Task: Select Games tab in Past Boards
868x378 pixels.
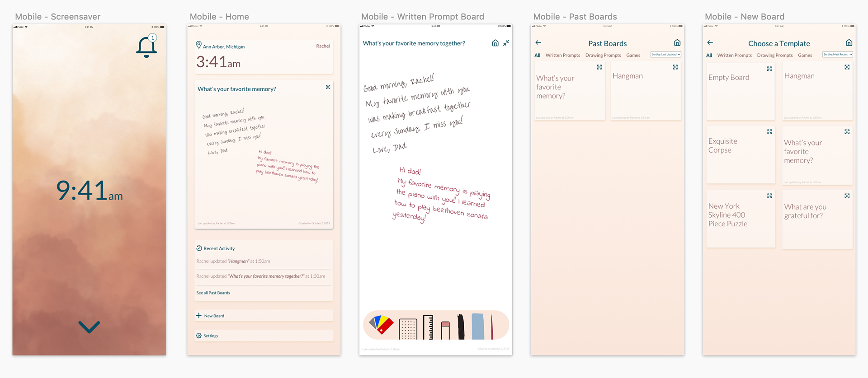Action: click(x=633, y=55)
